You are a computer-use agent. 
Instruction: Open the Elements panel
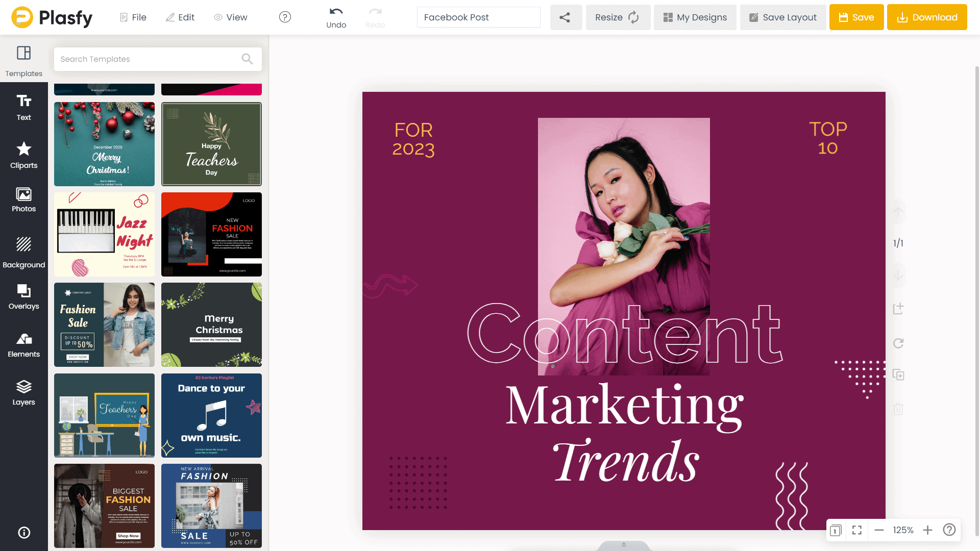pos(23,345)
